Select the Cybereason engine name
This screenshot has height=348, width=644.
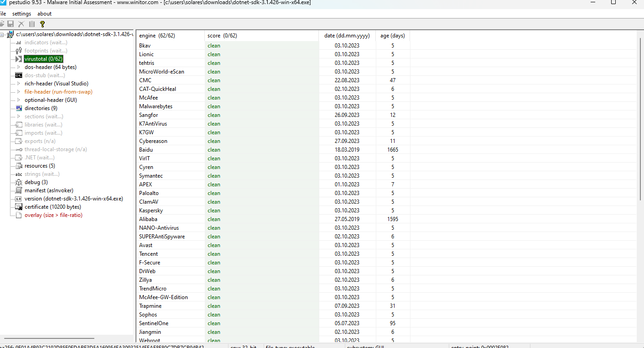point(153,141)
